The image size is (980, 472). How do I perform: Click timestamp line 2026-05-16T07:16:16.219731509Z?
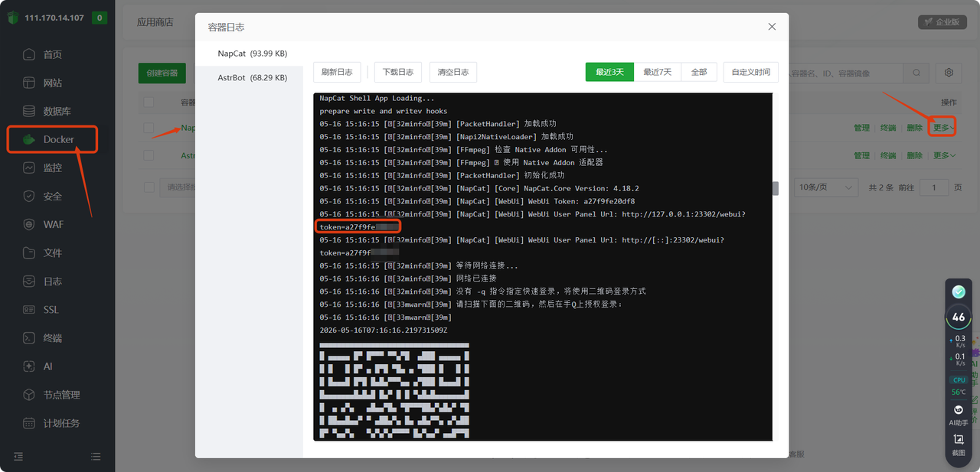383,330
